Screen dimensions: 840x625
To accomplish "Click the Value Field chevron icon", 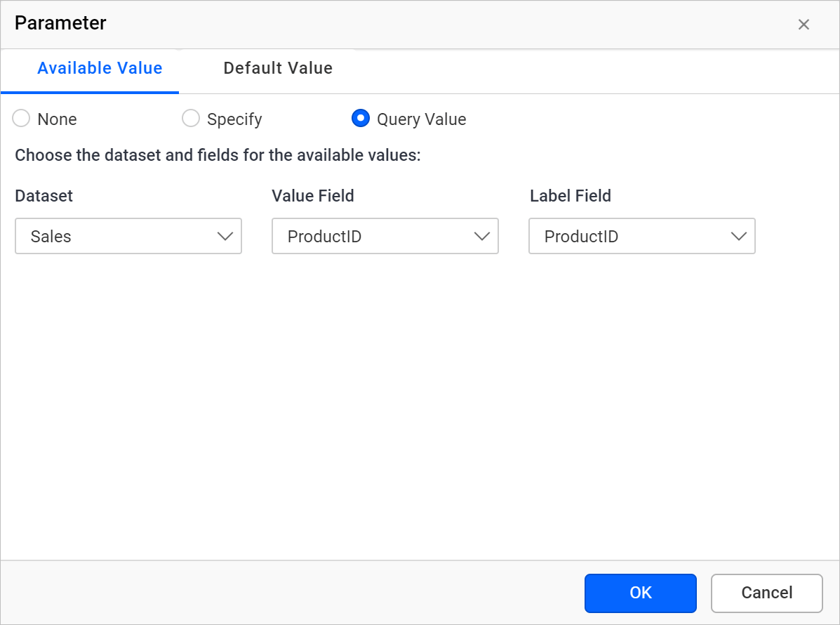I will click(482, 236).
